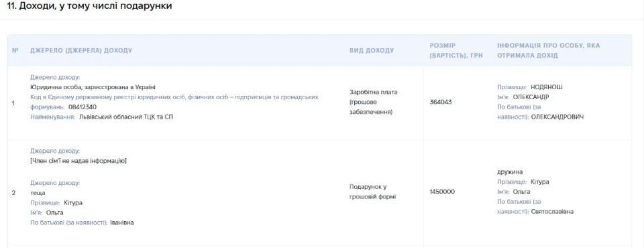
Task: Select the amount 1450000
Action: point(442,192)
